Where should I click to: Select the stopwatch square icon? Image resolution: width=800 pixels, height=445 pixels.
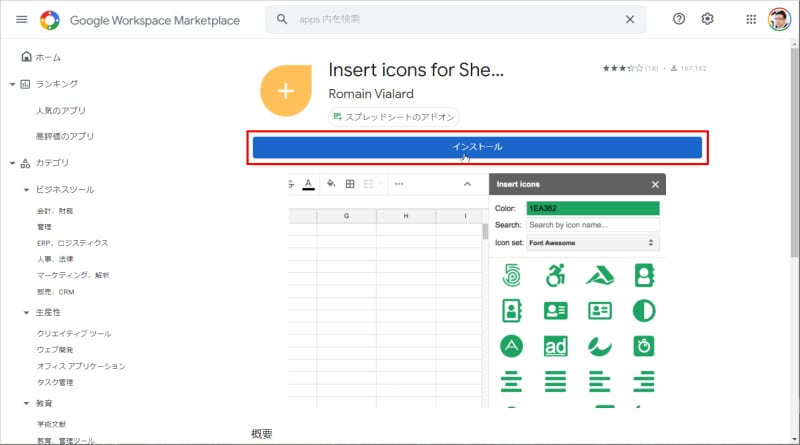[x=644, y=347]
